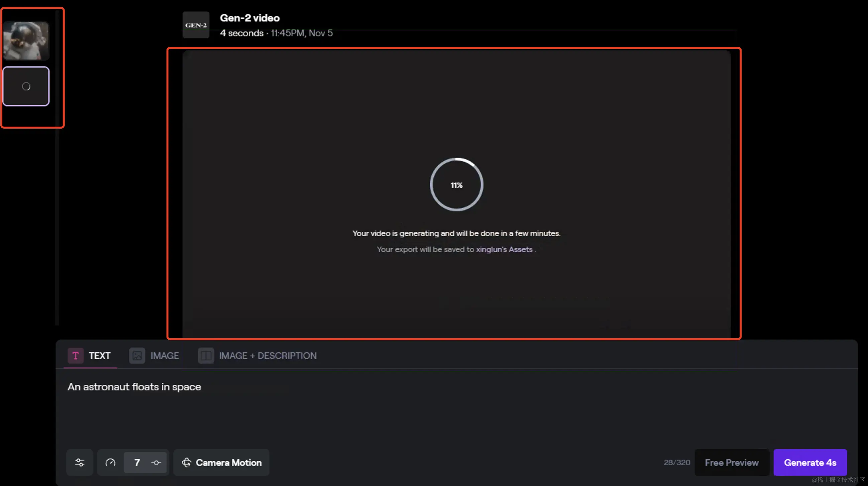Click the loading spinner thumbnail

point(26,87)
